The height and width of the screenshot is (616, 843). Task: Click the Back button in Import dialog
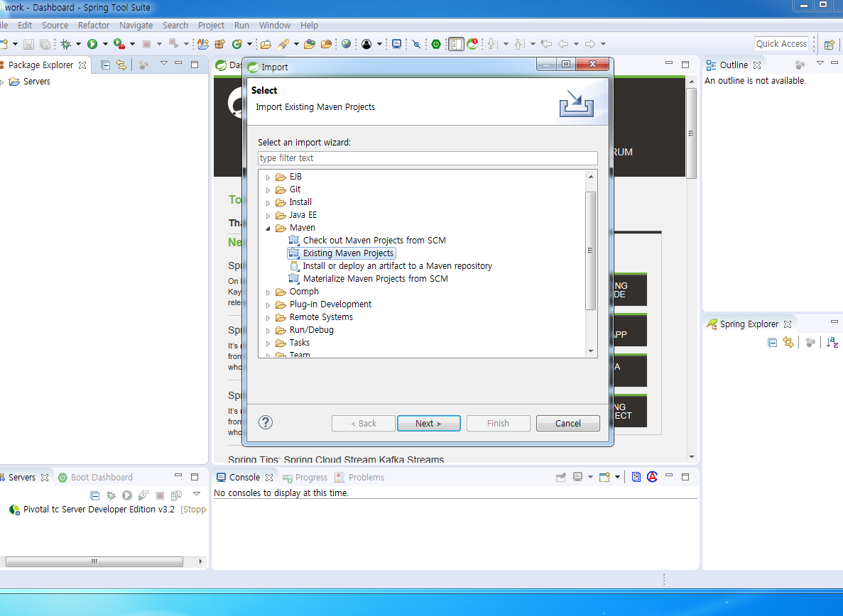(x=364, y=423)
